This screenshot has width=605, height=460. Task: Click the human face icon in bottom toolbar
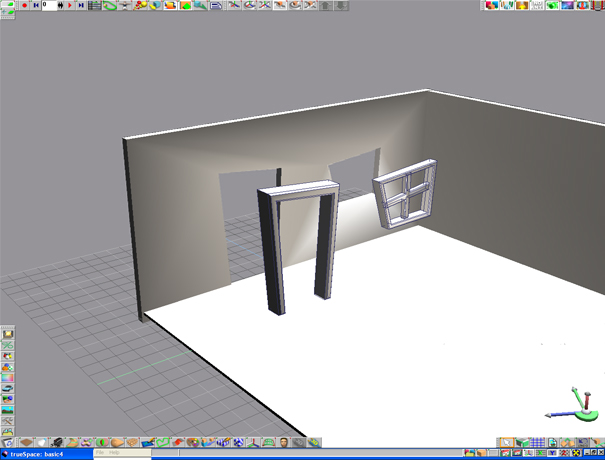285,442
